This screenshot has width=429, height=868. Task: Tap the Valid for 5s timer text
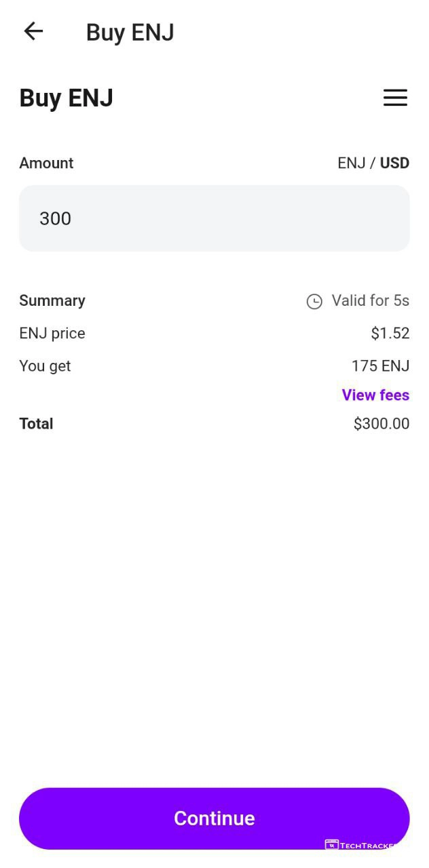370,300
